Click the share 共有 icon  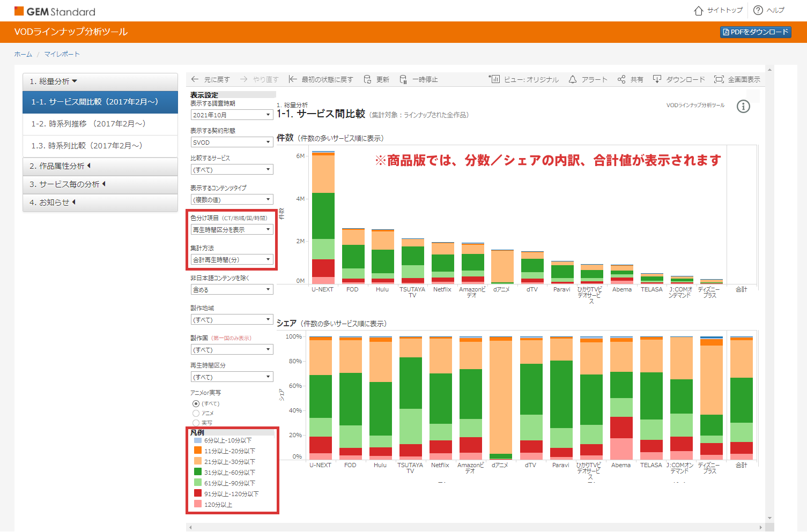coord(621,79)
